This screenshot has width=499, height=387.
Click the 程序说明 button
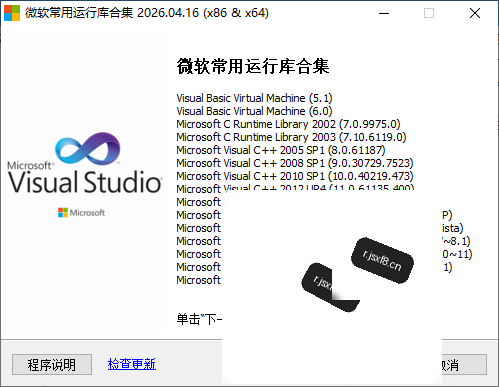(x=52, y=364)
